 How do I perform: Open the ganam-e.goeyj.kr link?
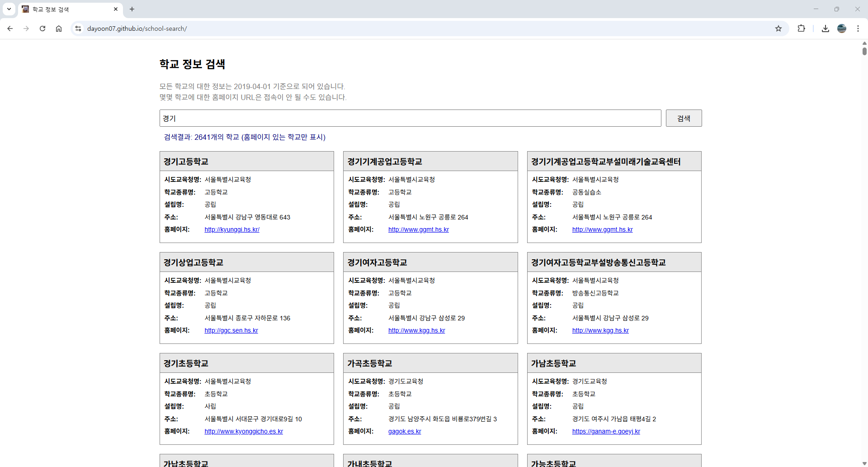(x=606, y=431)
